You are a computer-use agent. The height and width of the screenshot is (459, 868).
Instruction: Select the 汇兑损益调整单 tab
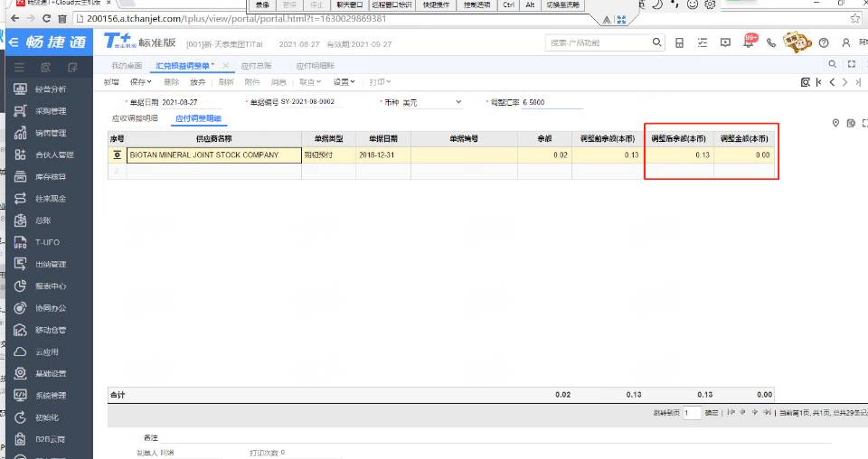(x=183, y=66)
